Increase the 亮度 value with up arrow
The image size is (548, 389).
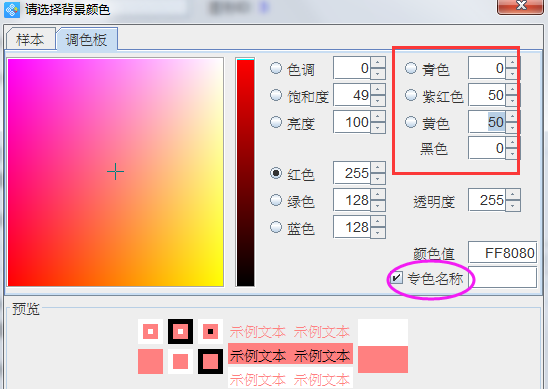click(x=378, y=117)
